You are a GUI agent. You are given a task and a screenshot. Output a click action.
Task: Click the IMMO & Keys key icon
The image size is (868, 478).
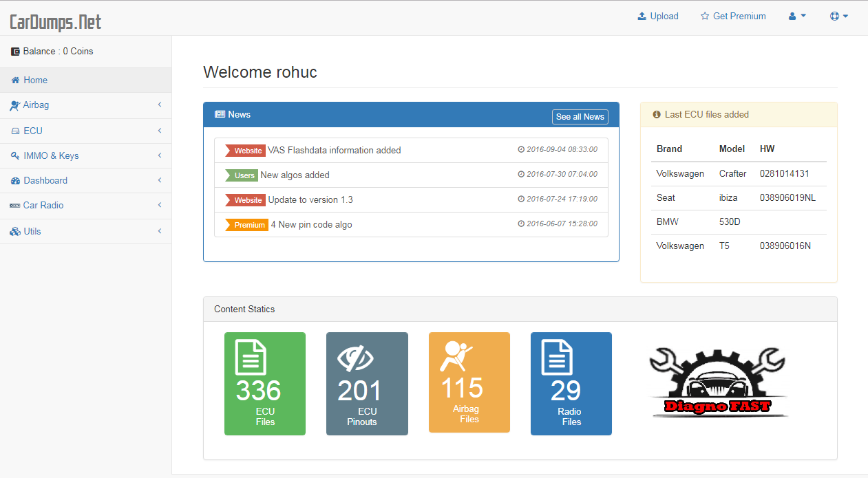(x=15, y=155)
